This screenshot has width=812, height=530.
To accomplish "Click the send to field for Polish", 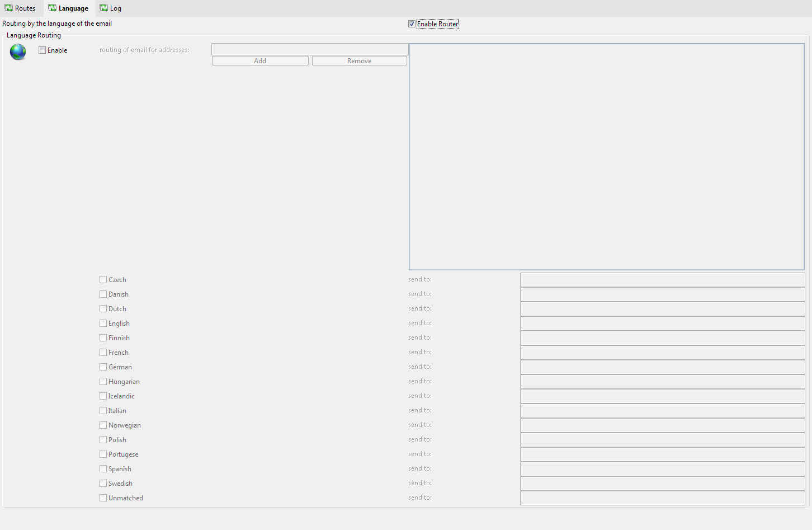I will [x=662, y=440].
